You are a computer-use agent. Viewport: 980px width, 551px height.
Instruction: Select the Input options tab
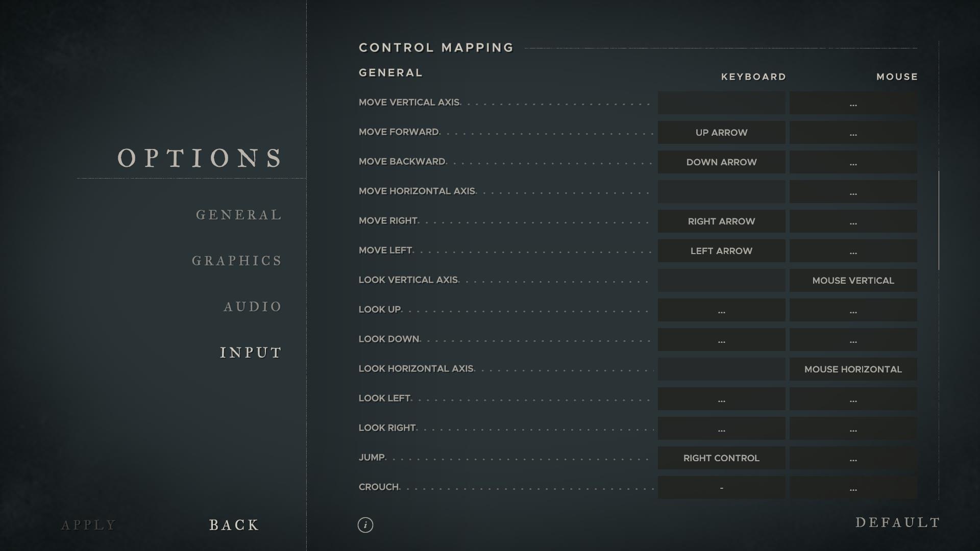pyautogui.click(x=251, y=353)
